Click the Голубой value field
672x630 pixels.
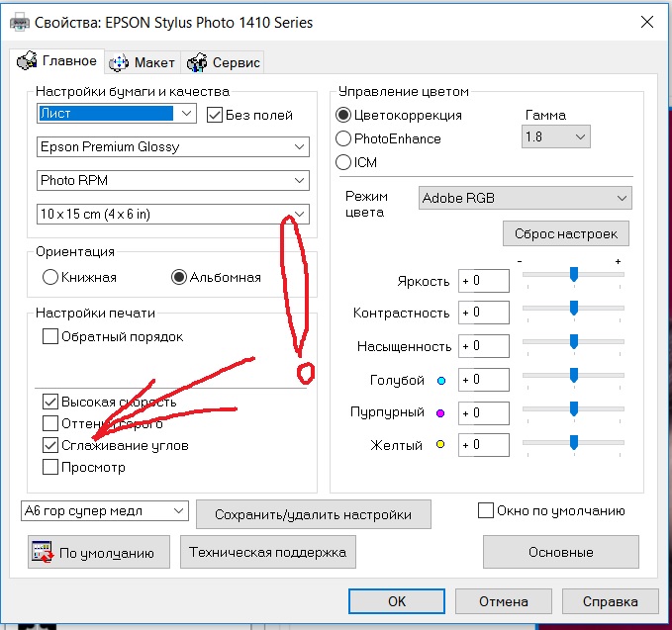pyautogui.click(x=484, y=380)
